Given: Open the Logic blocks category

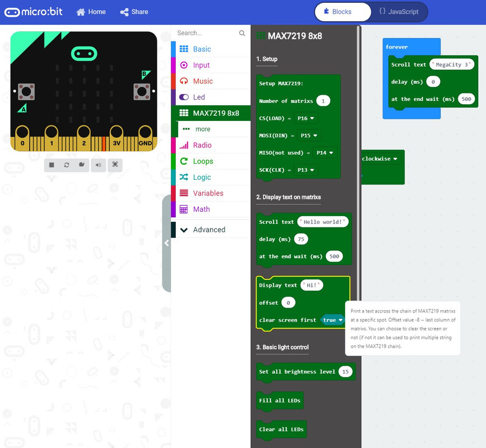Looking at the screenshot, I should pos(211,178).
